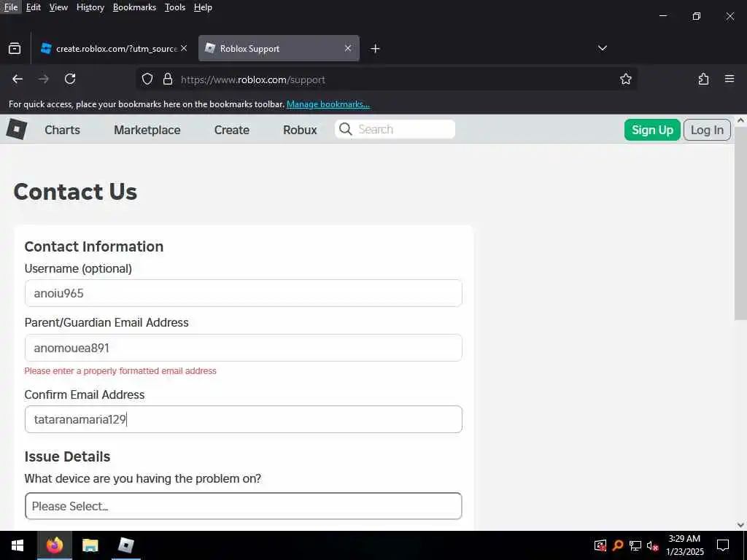Open the Tools menu
Screen dimensions: 747x560
pyautogui.click(x=175, y=7)
